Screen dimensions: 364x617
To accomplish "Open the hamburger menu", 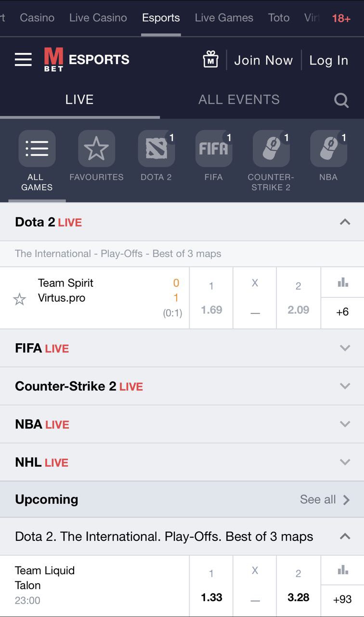I will coord(23,60).
